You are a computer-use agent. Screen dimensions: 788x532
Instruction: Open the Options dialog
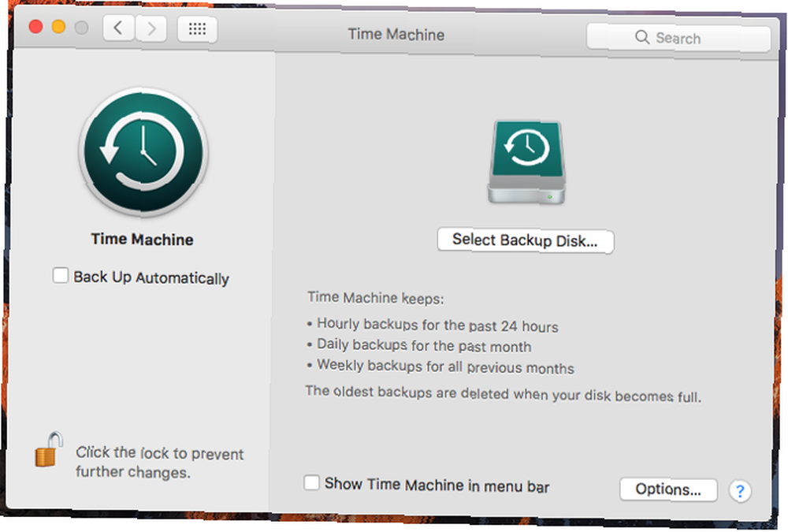pos(668,489)
